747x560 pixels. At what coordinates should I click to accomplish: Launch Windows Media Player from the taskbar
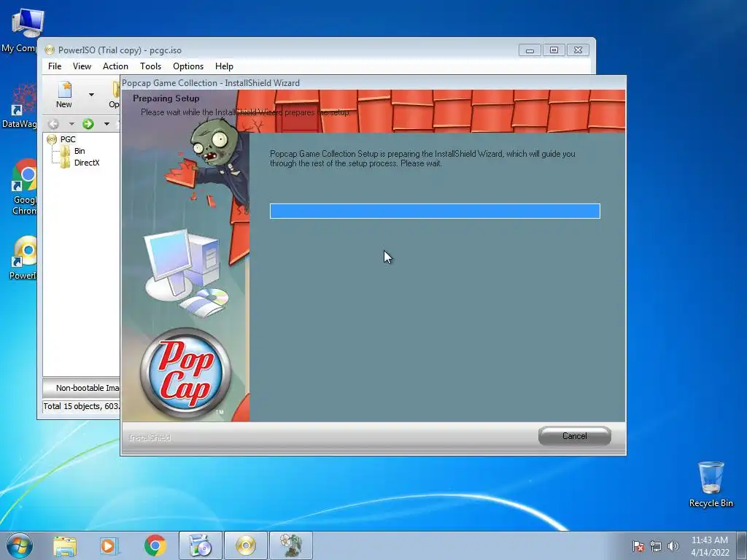point(108,545)
